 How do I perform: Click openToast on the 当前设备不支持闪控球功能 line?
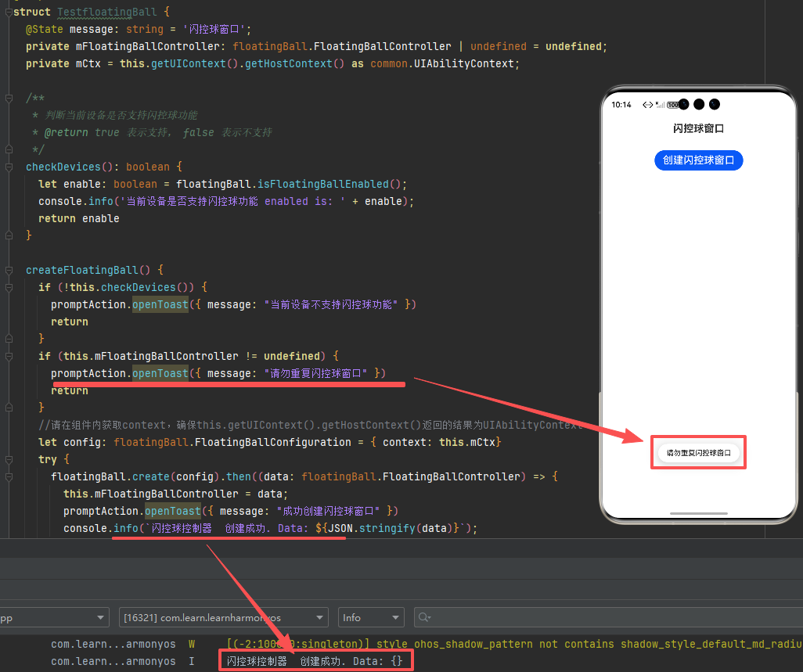[x=160, y=304]
